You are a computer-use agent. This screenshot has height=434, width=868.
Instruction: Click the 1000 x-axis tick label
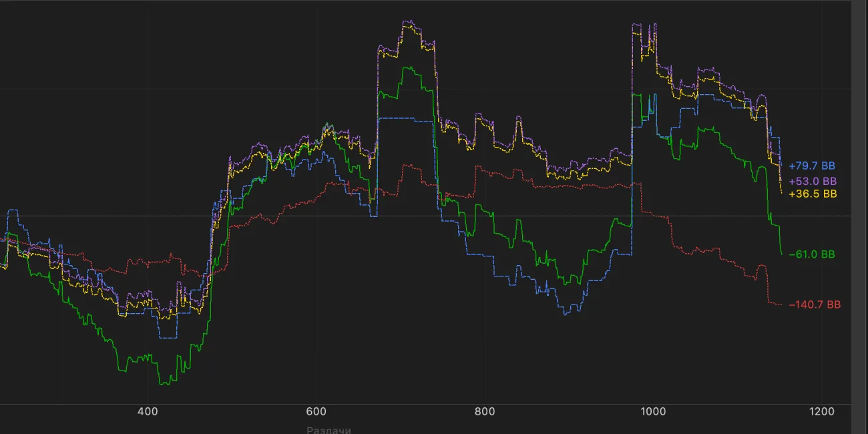tap(652, 411)
